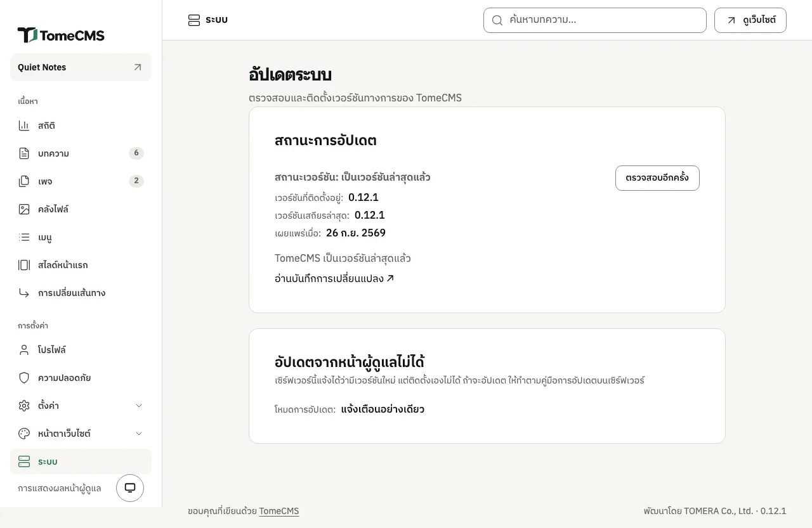Click the ตั้งค่า gear icon

click(x=24, y=406)
